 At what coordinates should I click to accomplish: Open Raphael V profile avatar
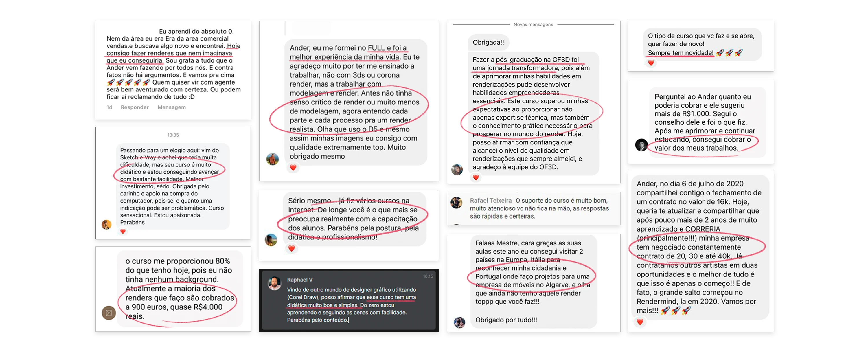(x=274, y=284)
